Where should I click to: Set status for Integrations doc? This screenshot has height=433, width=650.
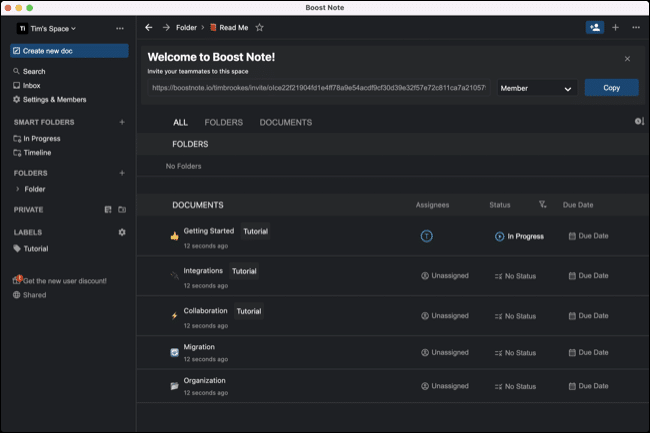(515, 276)
